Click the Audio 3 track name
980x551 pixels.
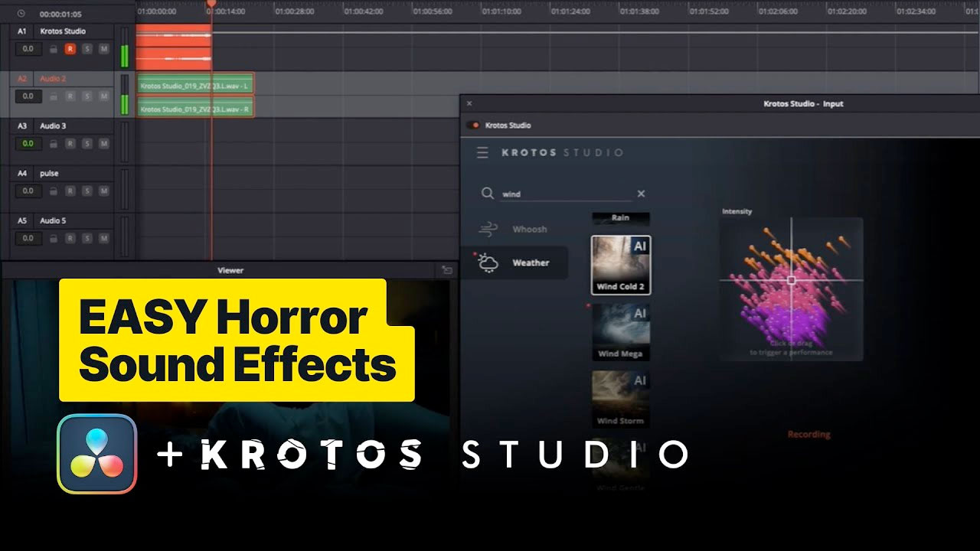(x=53, y=126)
